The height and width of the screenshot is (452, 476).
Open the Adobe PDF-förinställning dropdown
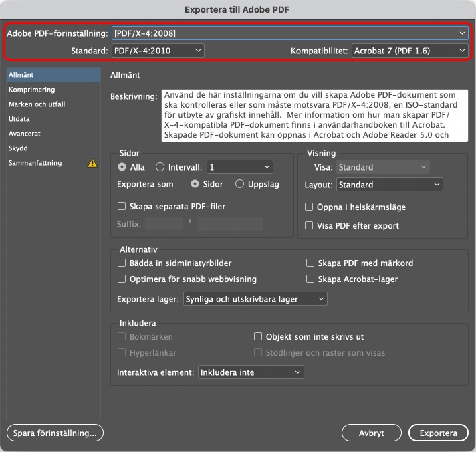(x=289, y=32)
